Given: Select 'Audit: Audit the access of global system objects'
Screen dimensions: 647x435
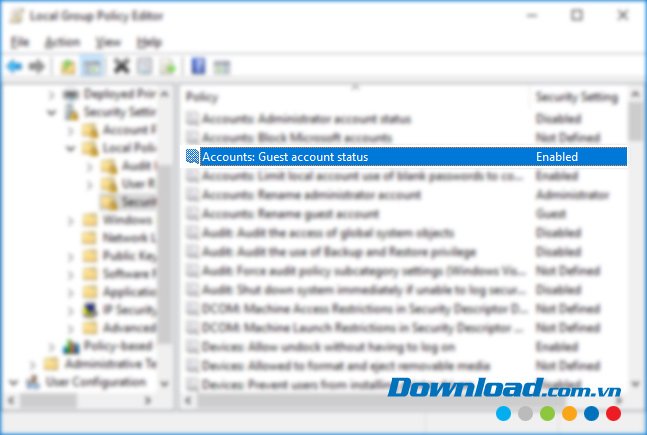Looking at the screenshot, I should [x=328, y=232].
